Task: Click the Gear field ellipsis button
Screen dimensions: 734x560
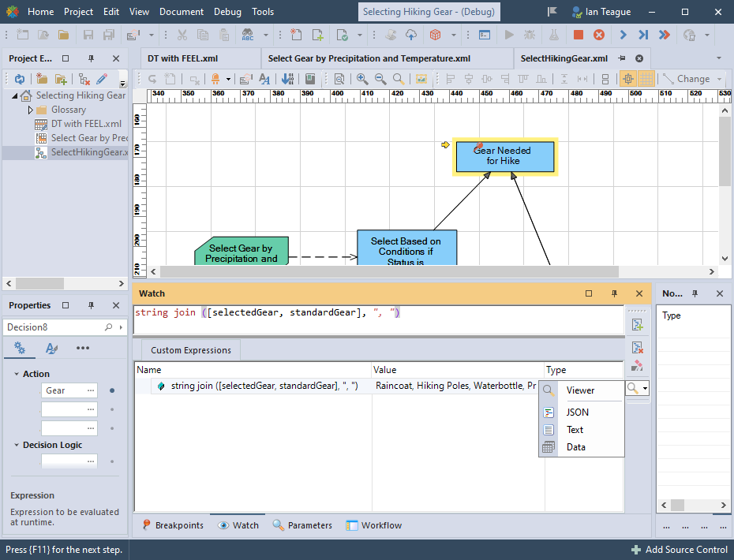Action: coord(91,390)
